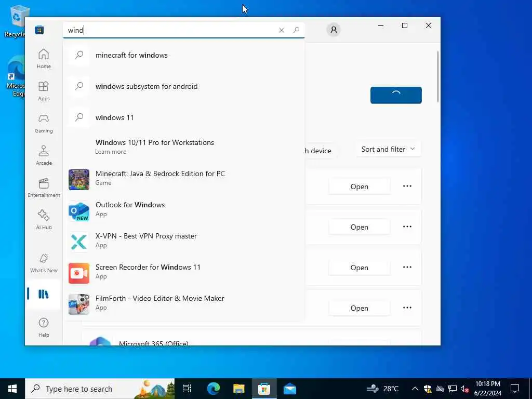Launch Microsoft Edge from taskbar

click(214, 389)
